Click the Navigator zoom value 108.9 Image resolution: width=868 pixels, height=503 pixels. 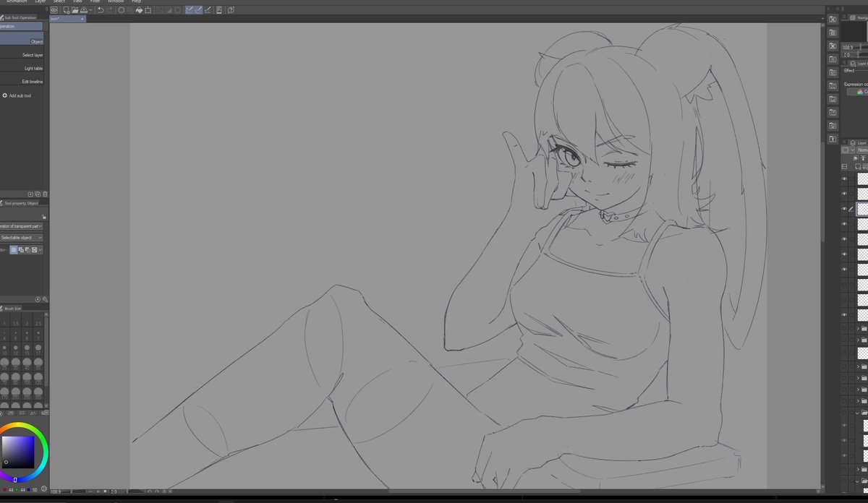tap(847, 46)
